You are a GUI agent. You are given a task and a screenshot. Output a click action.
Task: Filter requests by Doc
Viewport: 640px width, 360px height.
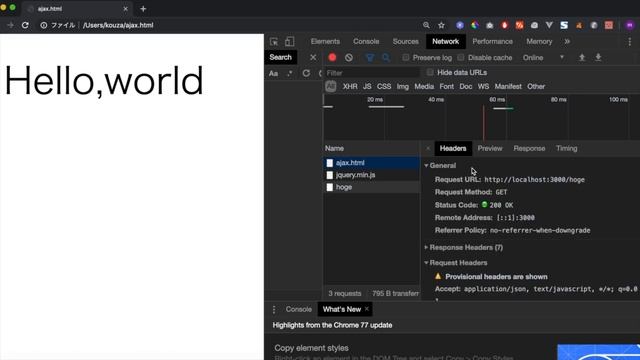[466, 87]
